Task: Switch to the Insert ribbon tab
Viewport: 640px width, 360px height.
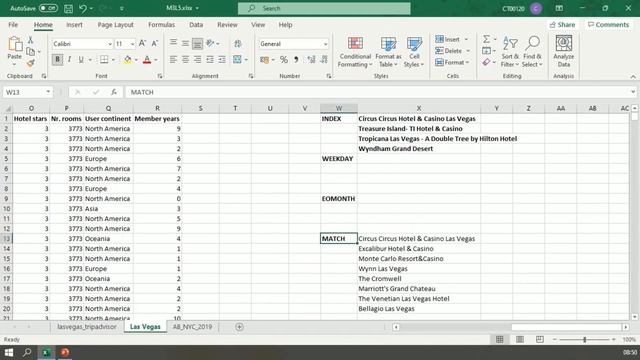Action: (x=74, y=25)
